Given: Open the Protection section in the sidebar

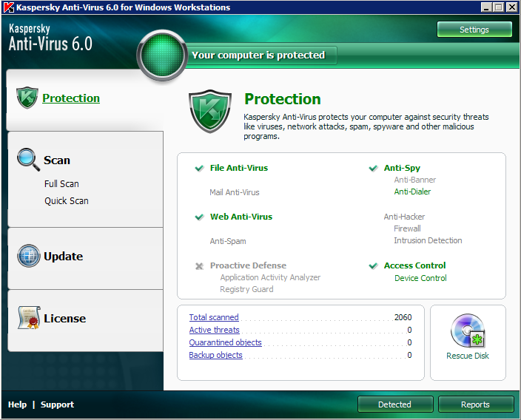Looking at the screenshot, I should click(x=71, y=98).
